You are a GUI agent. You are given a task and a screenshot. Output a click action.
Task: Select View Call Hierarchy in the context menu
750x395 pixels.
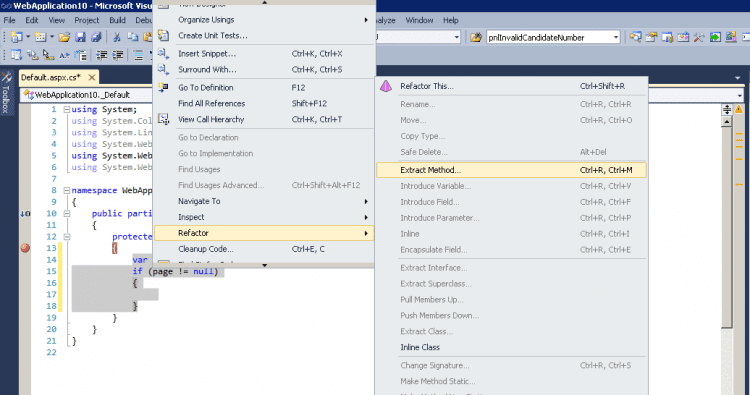click(264, 120)
